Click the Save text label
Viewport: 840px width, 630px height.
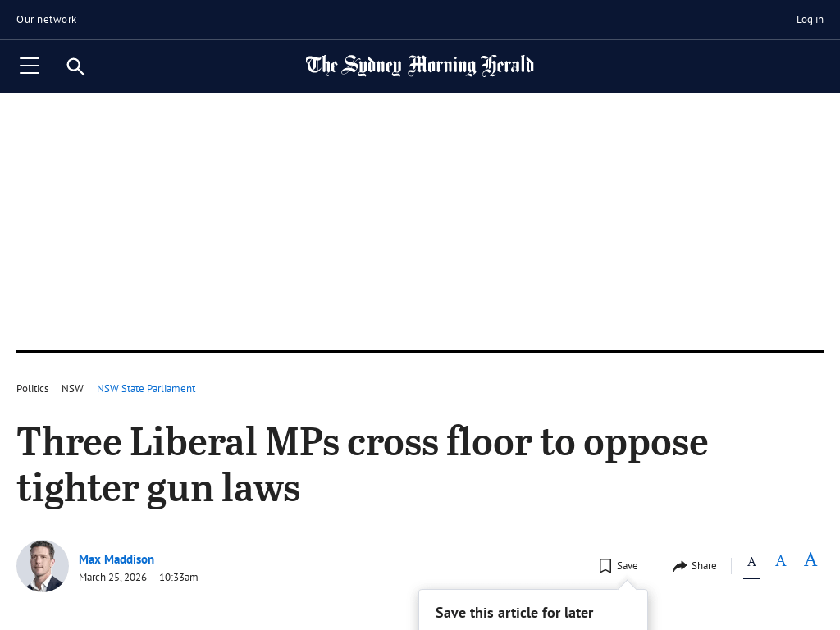click(628, 566)
